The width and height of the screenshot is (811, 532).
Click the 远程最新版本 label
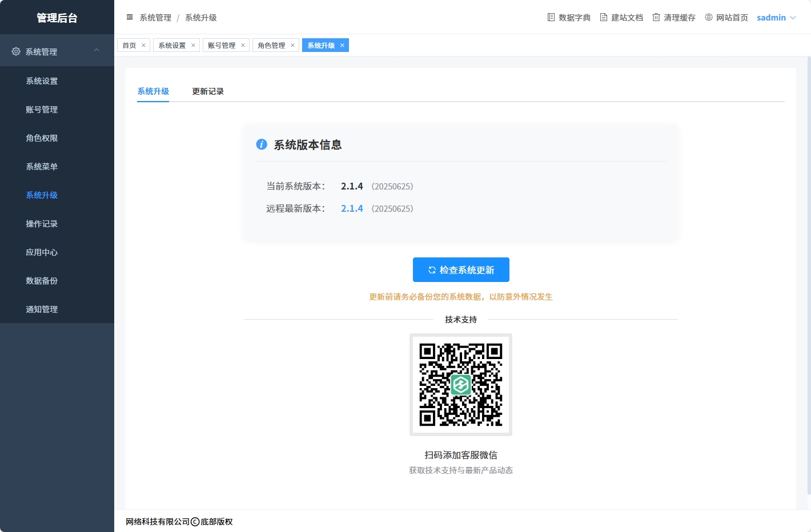296,208
